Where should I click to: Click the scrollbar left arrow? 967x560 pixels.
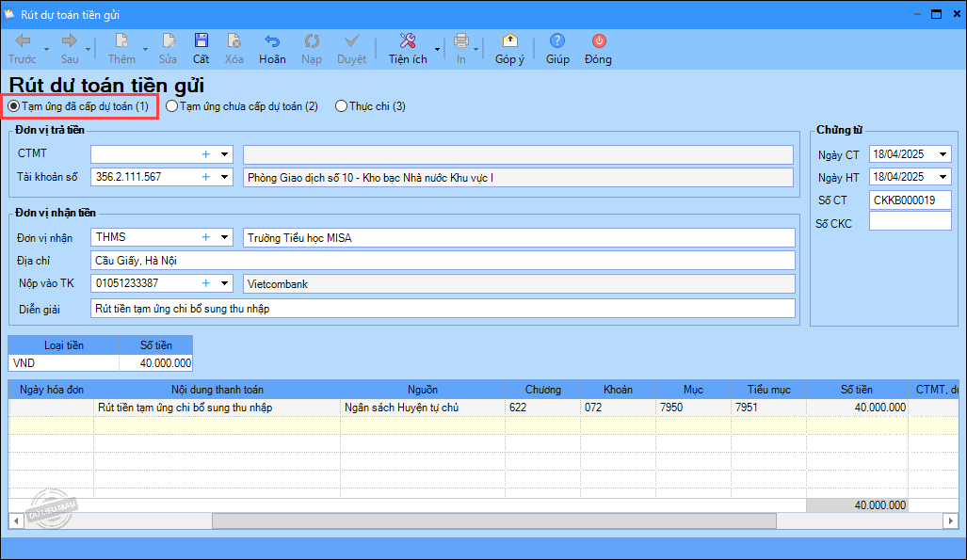tap(16, 521)
